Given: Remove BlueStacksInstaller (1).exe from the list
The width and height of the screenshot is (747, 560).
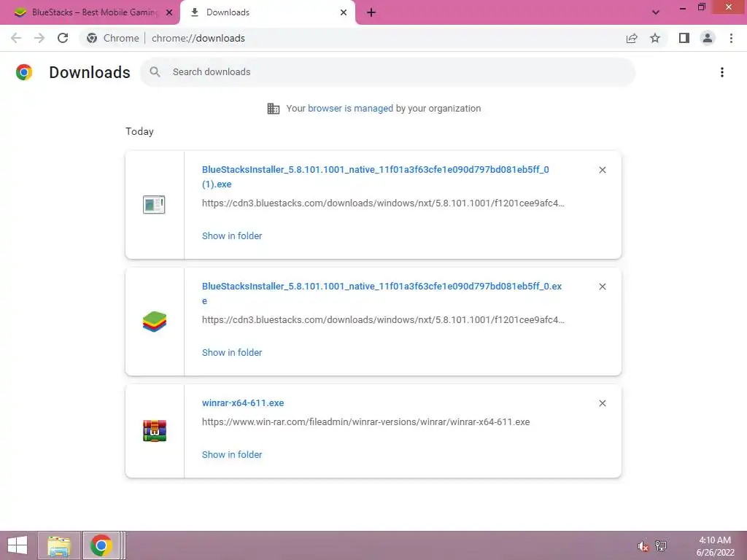Looking at the screenshot, I should coord(602,170).
